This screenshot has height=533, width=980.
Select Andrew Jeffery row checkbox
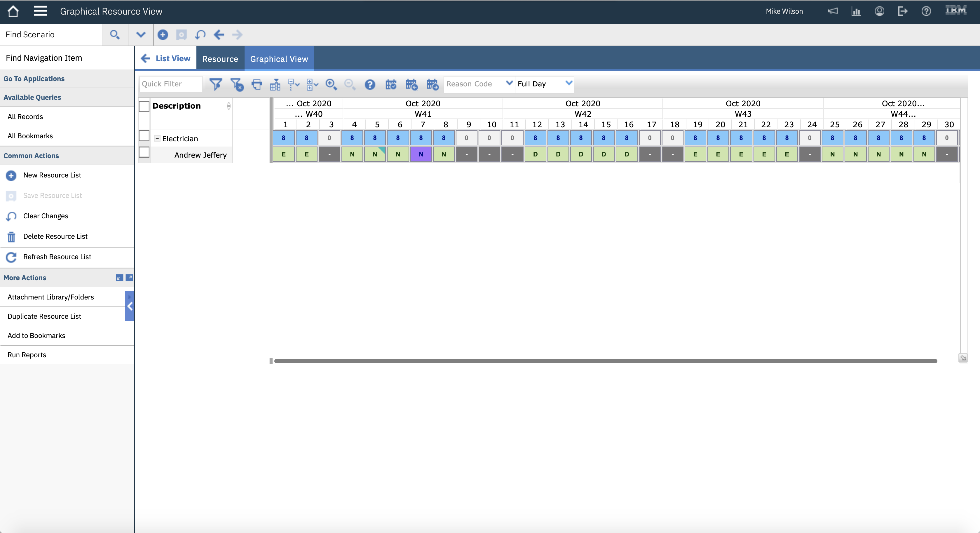[x=144, y=152]
